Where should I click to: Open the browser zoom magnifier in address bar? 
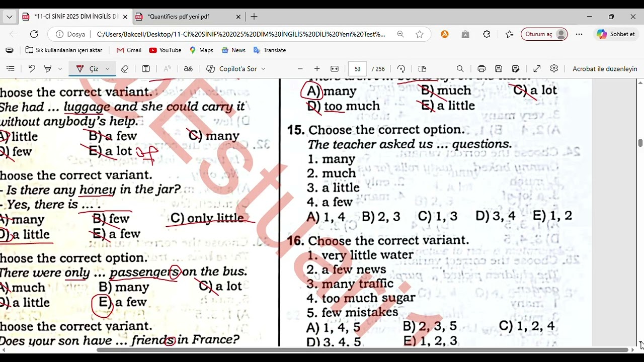click(400, 34)
